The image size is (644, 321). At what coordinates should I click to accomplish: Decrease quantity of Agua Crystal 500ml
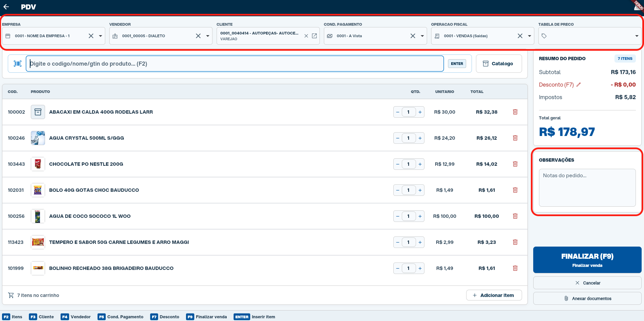point(398,138)
